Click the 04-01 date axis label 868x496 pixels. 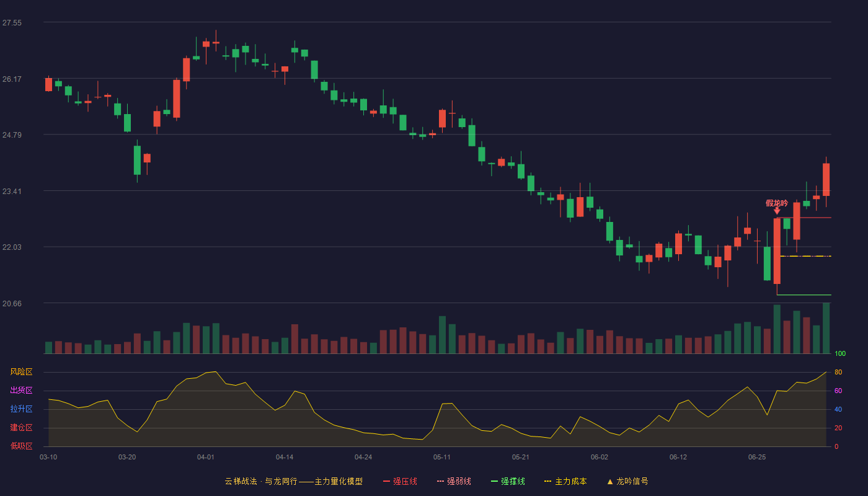point(206,457)
